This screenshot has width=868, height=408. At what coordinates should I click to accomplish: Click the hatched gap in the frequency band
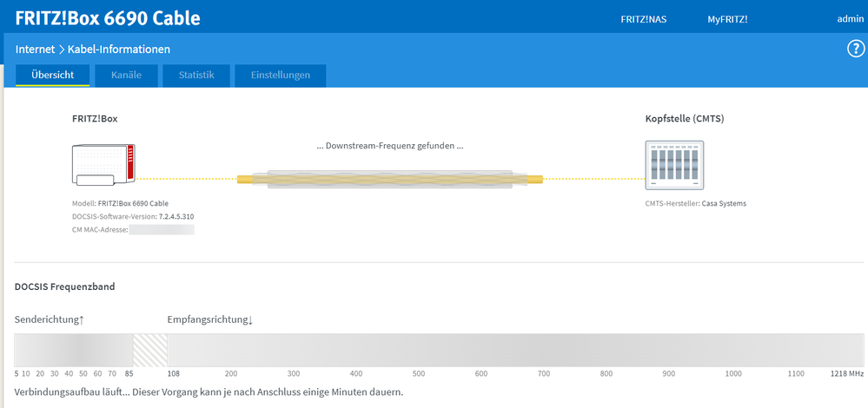[x=149, y=350]
